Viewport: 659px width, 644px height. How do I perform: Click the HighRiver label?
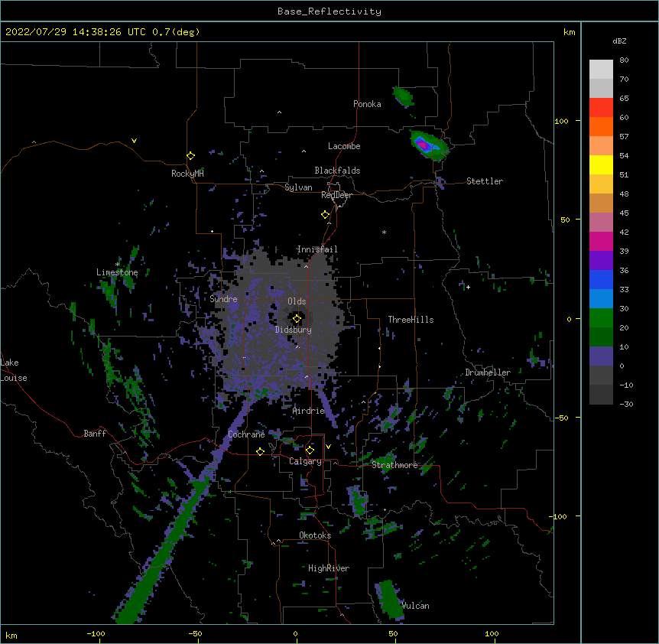click(x=329, y=568)
